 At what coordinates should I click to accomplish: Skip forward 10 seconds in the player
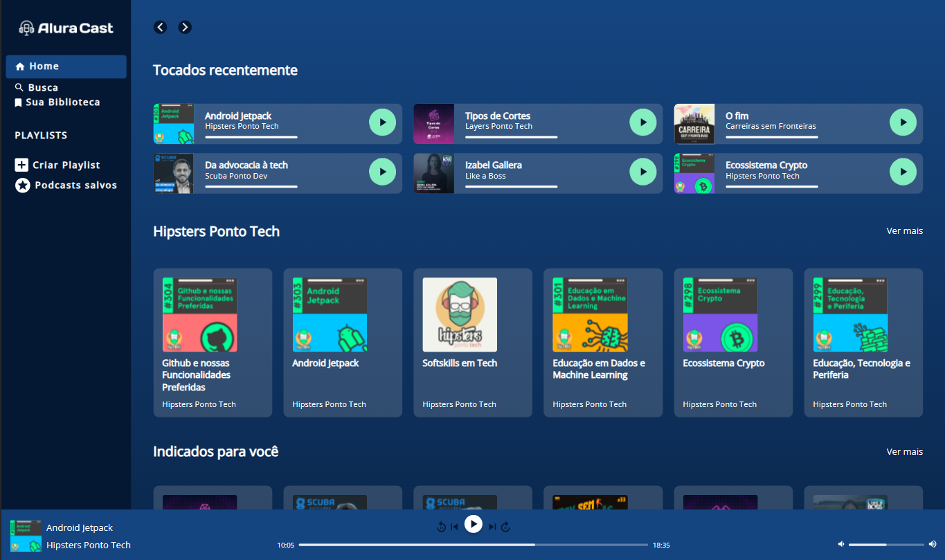pyautogui.click(x=505, y=526)
